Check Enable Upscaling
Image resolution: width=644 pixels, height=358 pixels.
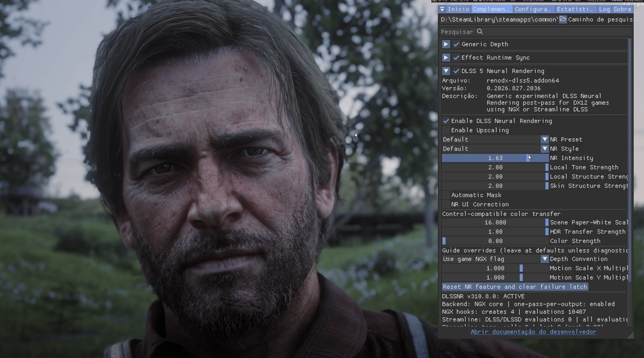pyautogui.click(x=446, y=130)
